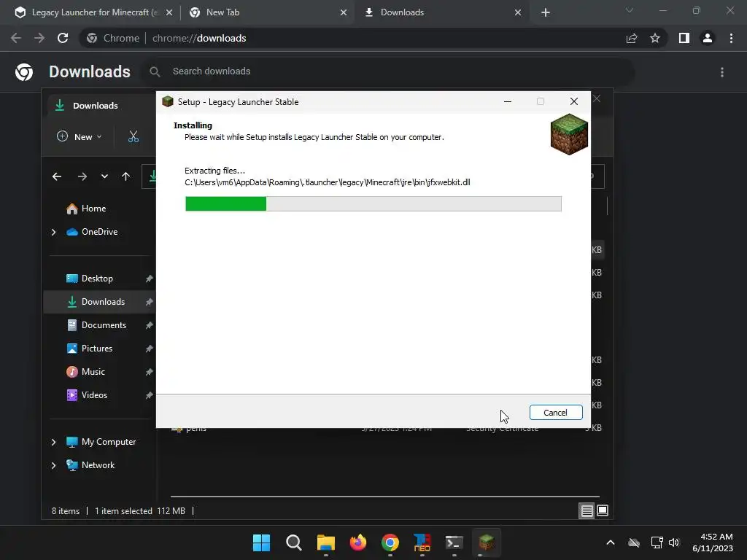Open terminal from taskbar
The height and width of the screenshot is (560, 747).
pos(454,542)
